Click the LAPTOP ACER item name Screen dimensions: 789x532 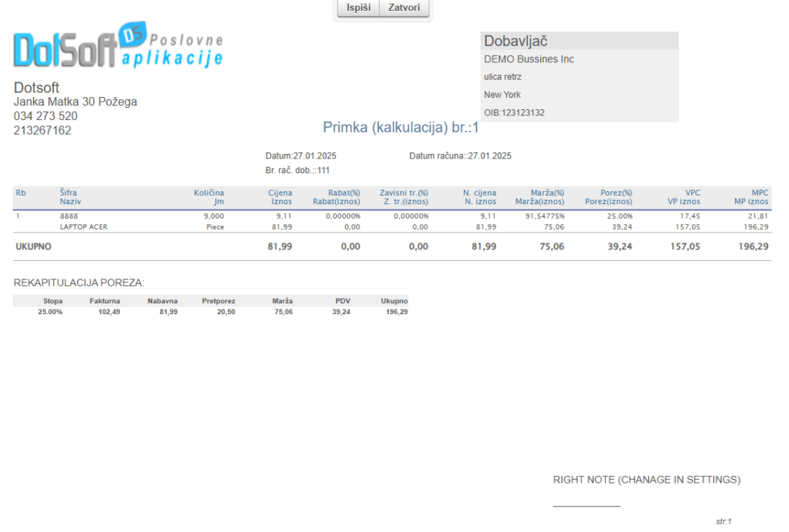(85, 228)
